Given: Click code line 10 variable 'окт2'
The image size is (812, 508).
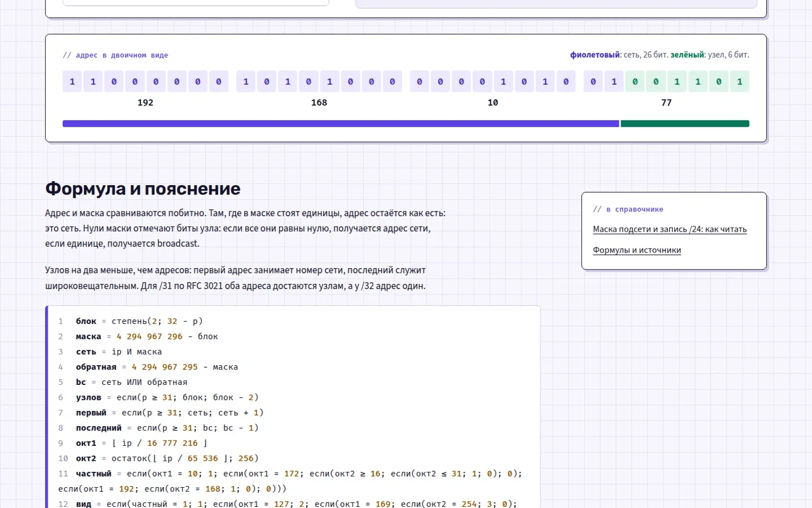Looking at the screenshot, I should coord(86,459).
